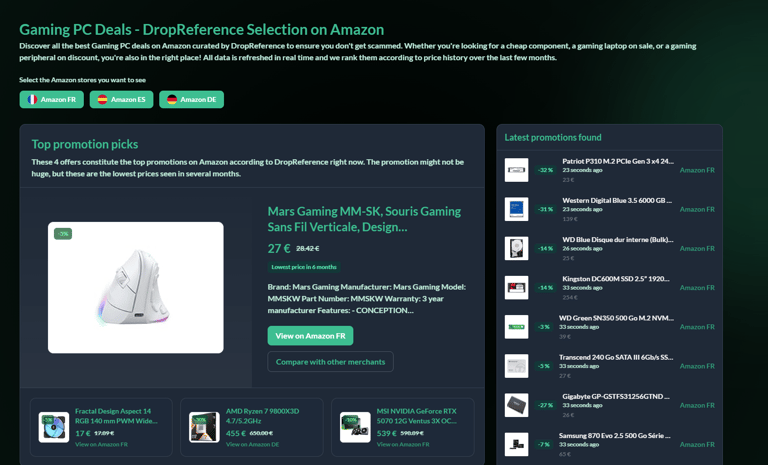Click Amazon FR link beside Patriot P310
This screenshot has width=768, height=465.
(697, 170)
